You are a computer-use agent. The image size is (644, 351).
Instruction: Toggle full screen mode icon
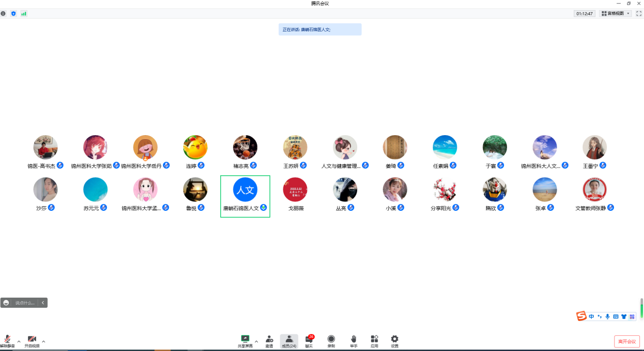[x=639, y=14]
